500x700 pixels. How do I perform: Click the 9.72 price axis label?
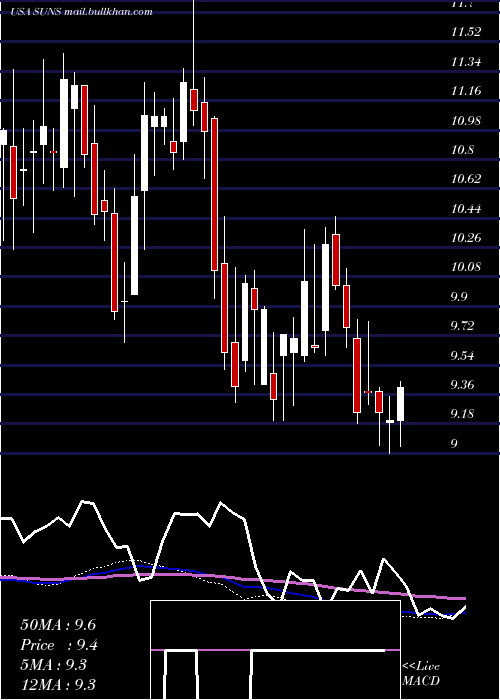(463, 326)
